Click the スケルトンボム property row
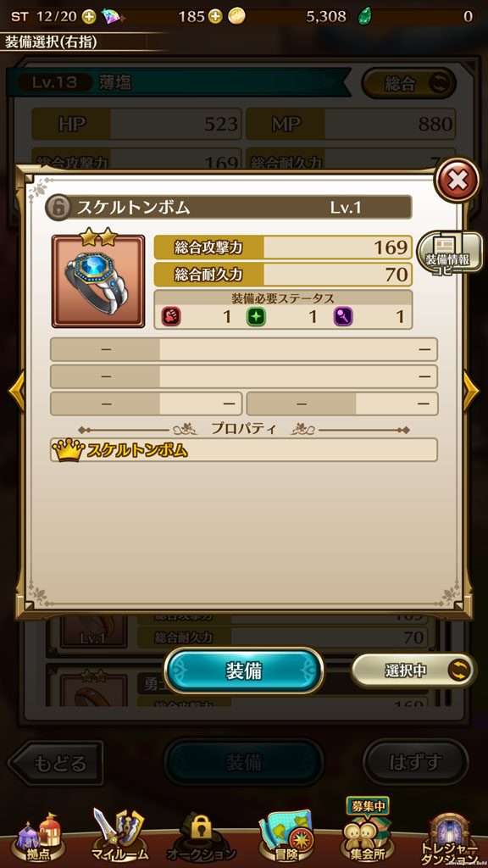 coord(244,450)
